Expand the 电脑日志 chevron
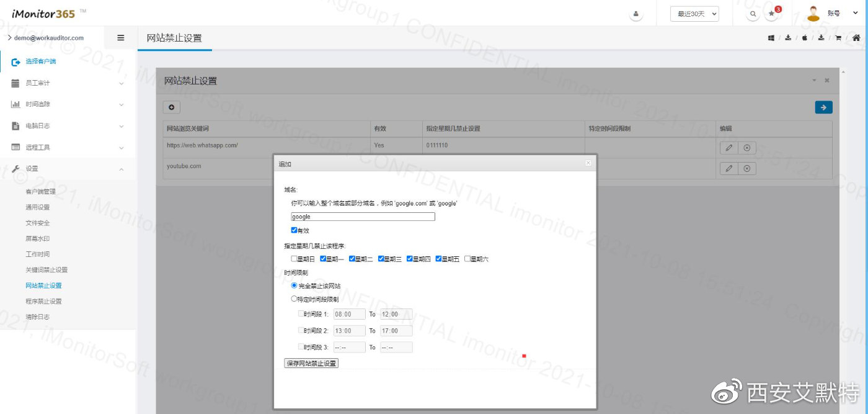The height and width of the screenshot is (414, 868). pos(122,126)
